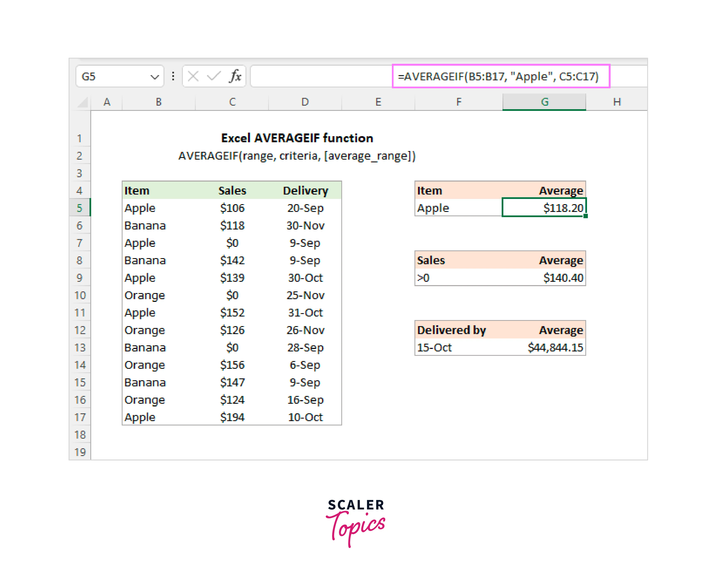Open the Name Box dropdown arrow
The width and height of the screenshot is (711, 588).
(x=154, y=77)
